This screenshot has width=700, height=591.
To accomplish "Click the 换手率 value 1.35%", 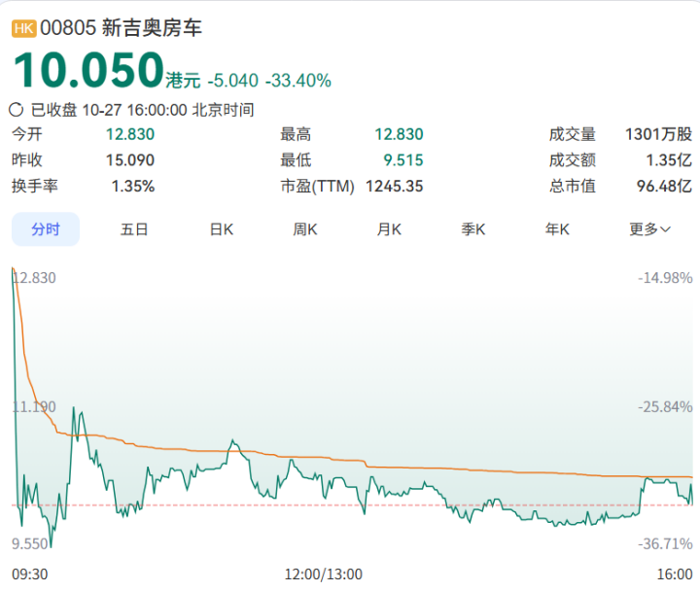I will pos(133,186).
